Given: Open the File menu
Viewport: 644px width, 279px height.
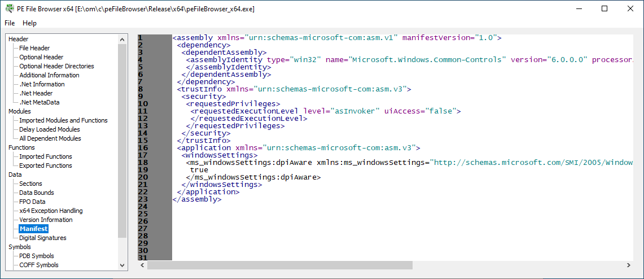Looking at the screenshot, I should pyautogui.click(x=10, y=23).
